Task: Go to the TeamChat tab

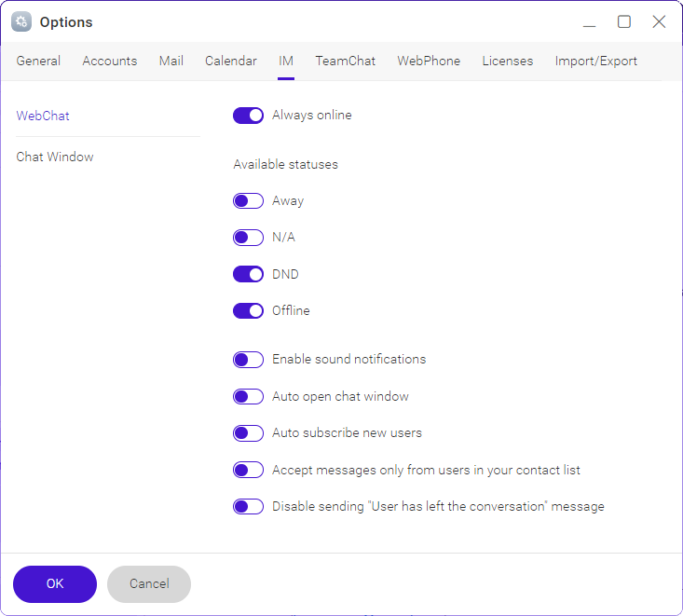Action: pos(346,61)
